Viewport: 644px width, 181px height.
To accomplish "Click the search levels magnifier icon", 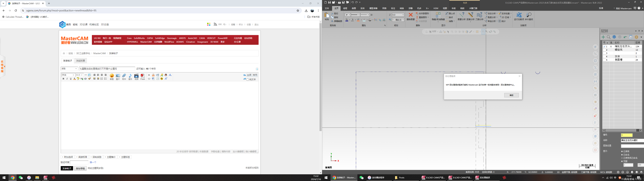I will tap(609, 37).
